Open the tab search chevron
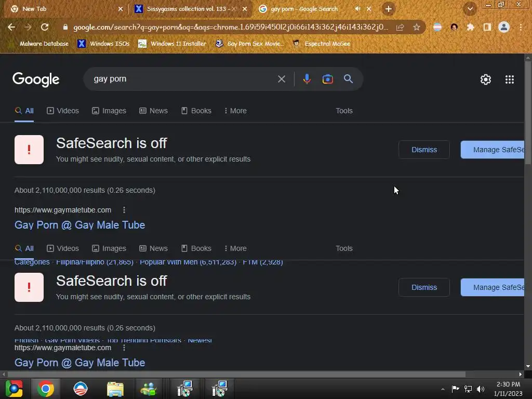Viewport: 532px width, 399px height. (x=470, y=9)
